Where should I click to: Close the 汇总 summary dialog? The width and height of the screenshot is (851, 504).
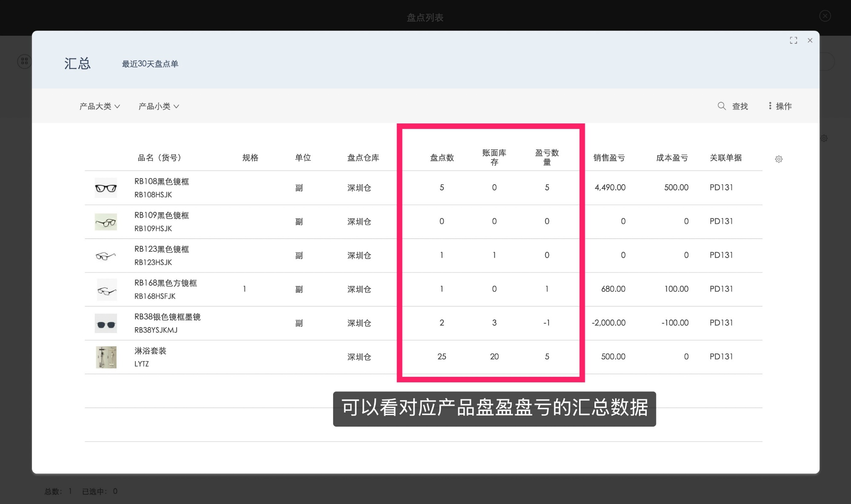point(810,40)
